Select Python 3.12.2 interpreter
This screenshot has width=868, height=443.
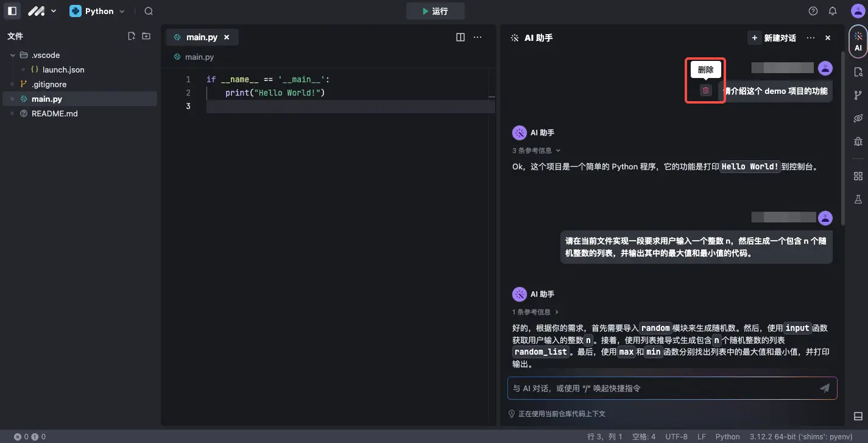800,437
